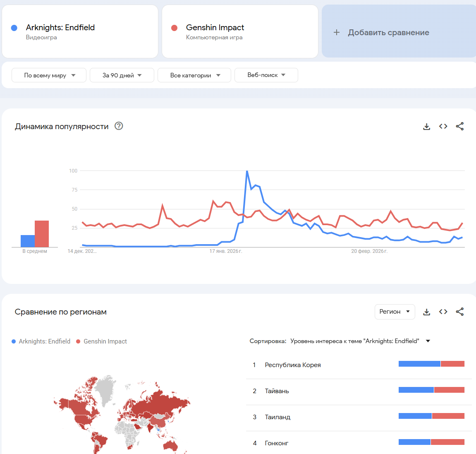Edit the Genshin Impact search term
The image size is (476, 454).
[215, 28]
